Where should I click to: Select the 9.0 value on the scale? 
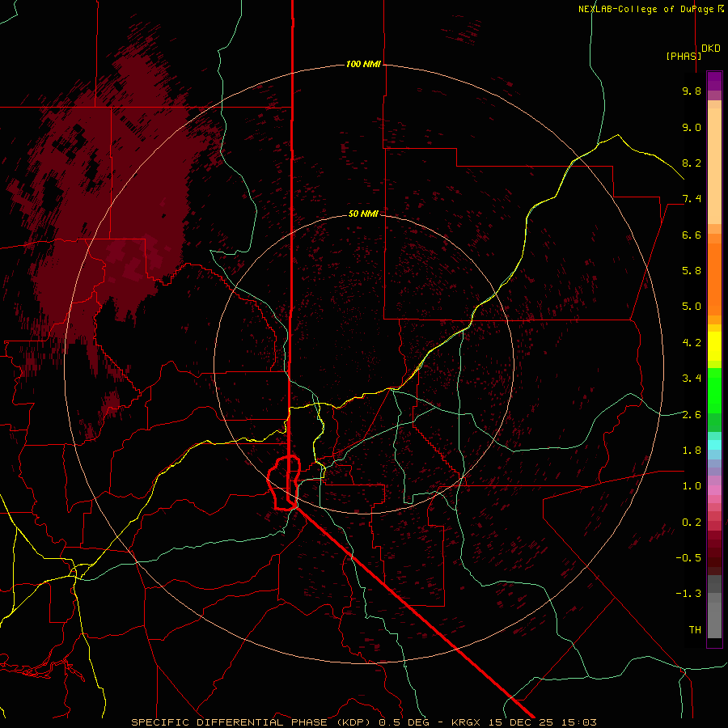point(692,127)
